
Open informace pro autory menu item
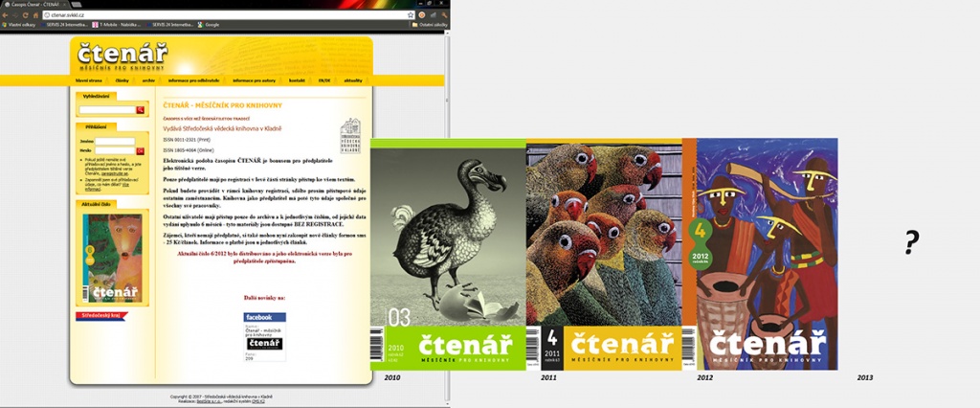tap(254, 80)
